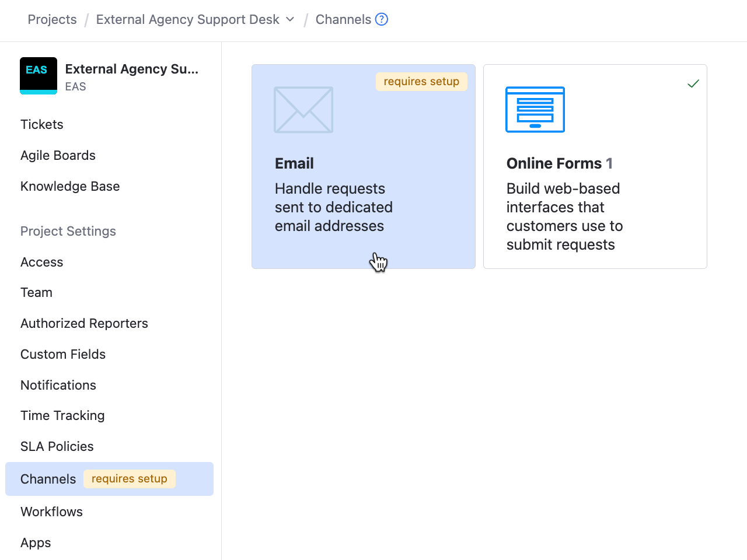
Task: Click the Email card's requires setup badge
Action: pos(421,82)
